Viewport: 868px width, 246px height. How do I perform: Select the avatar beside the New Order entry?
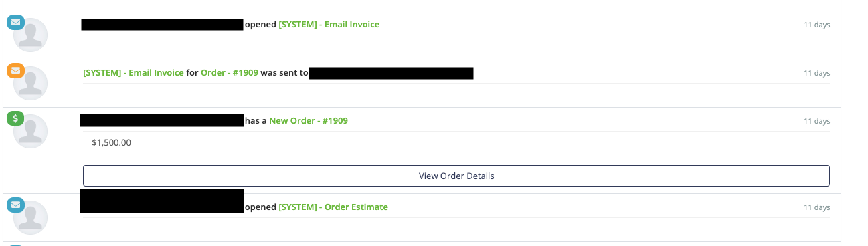(x=31, y=131)
